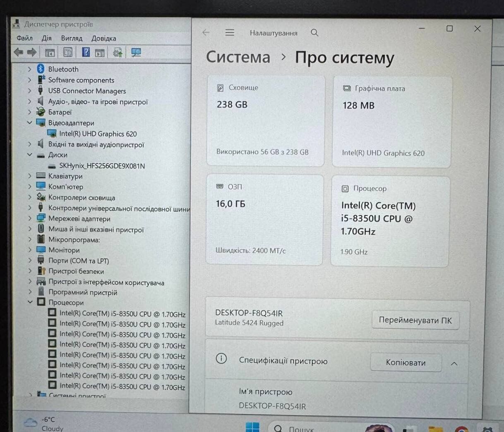Click the Help icon in Device Manager toolbar
The image size is (504, 432).
click(x=86, y=52)
